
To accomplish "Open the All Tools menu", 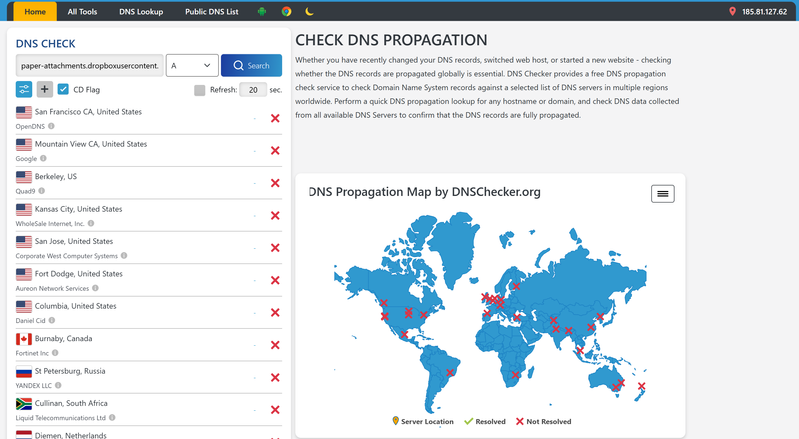I will 82,12.
